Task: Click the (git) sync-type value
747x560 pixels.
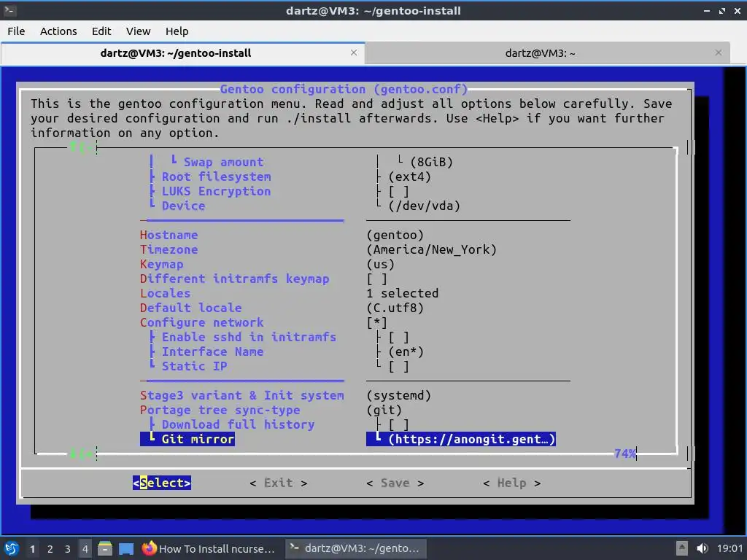Action: 384,410
